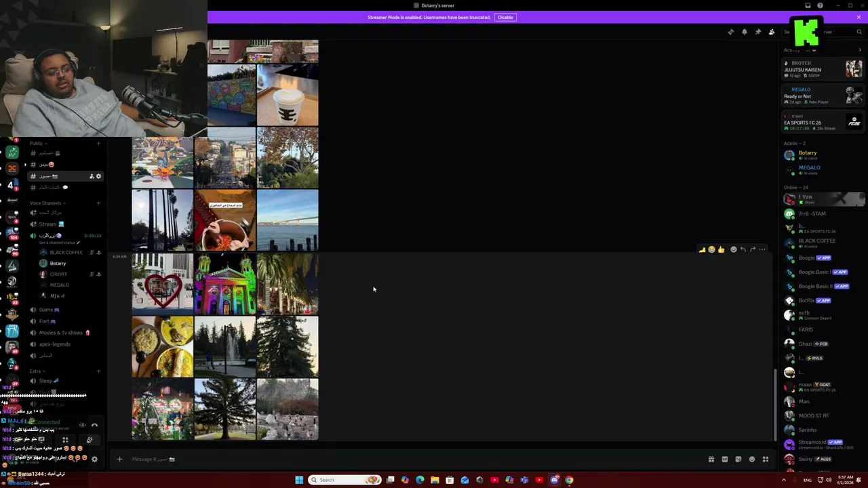Open apps launcher icon in message bar

(x=765, y=459)
